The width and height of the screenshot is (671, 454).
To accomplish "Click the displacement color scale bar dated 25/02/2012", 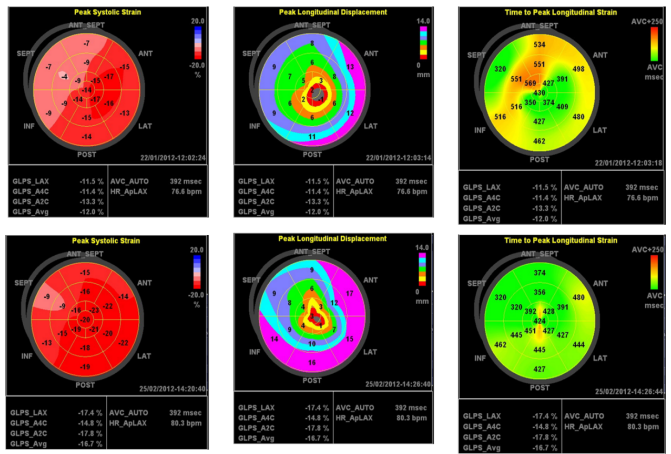I will (422, 269).
